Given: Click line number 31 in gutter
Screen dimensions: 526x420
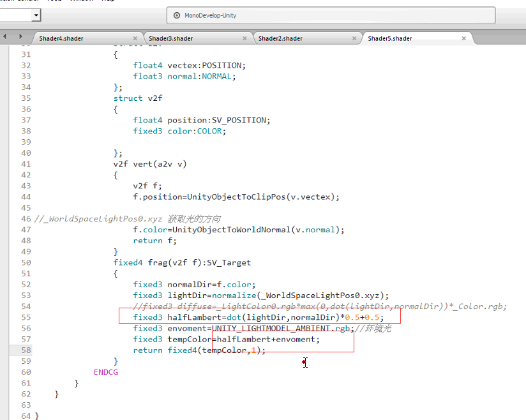Looking at the screenshot, I should [26, 54].
